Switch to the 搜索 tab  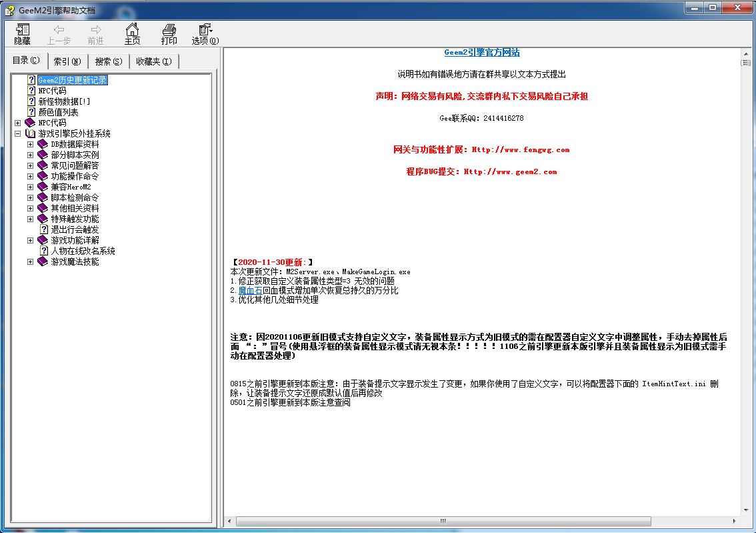[x=108, y=61]
